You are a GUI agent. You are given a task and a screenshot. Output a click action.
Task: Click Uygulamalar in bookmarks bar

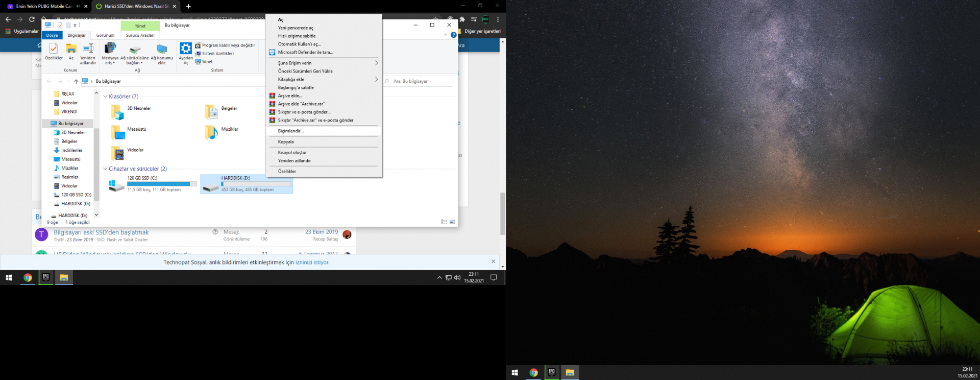(22, 31)
